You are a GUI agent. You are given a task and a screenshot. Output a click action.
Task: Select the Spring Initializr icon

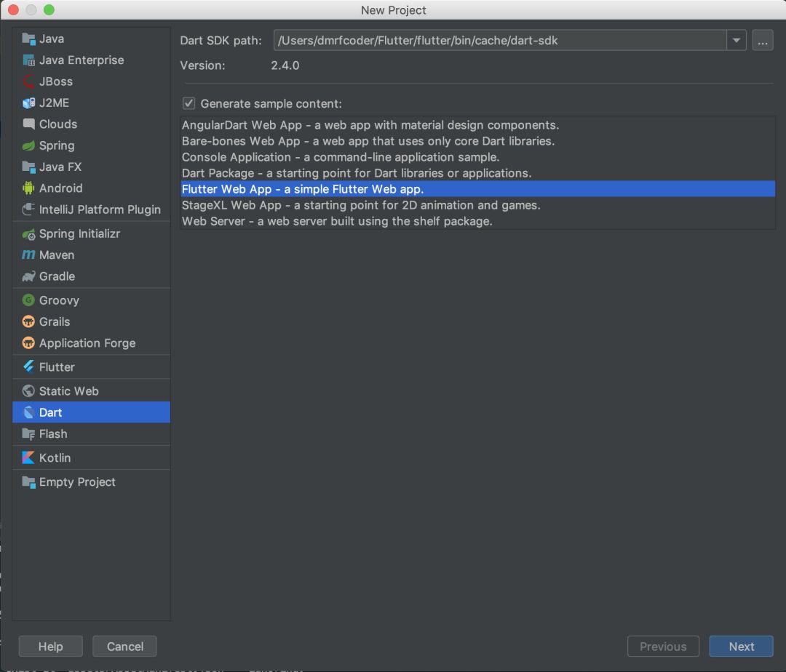click(x=28, y=234)
